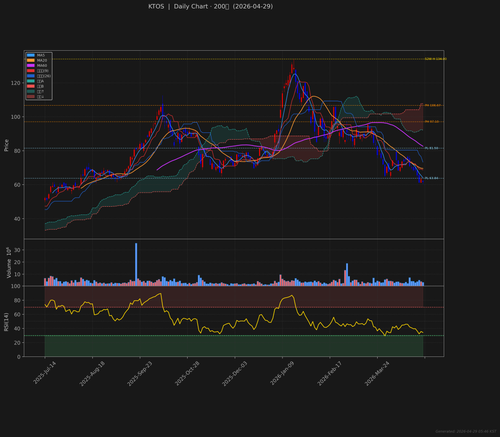
Task: Click the 30 tick on the volume axis
Action: [x=17, y=250]
